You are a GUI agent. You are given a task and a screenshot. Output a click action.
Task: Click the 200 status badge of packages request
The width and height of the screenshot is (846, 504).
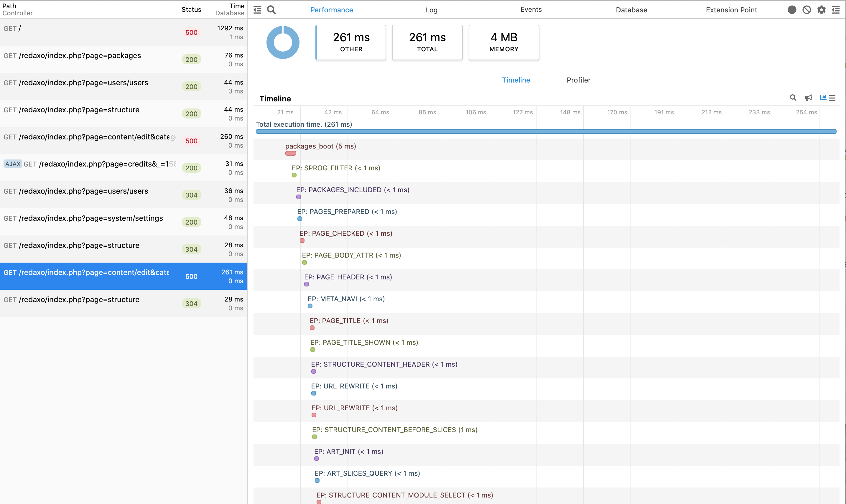[x=191, y=60]
